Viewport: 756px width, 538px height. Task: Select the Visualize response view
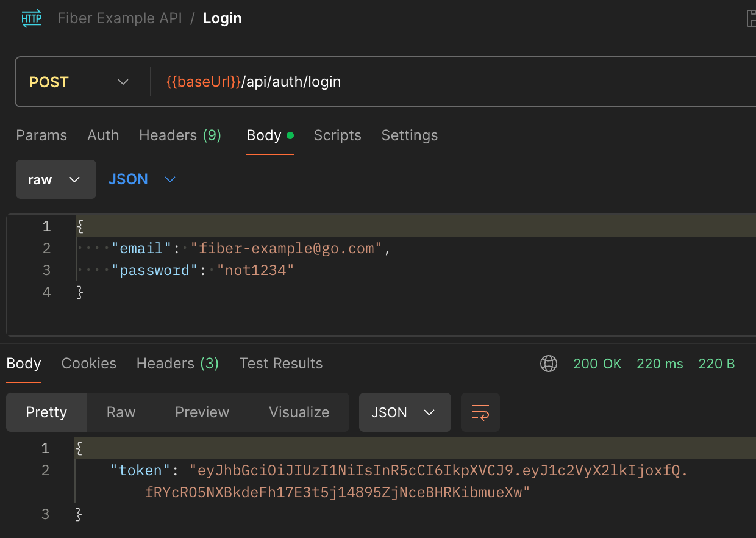click(299, 412)
